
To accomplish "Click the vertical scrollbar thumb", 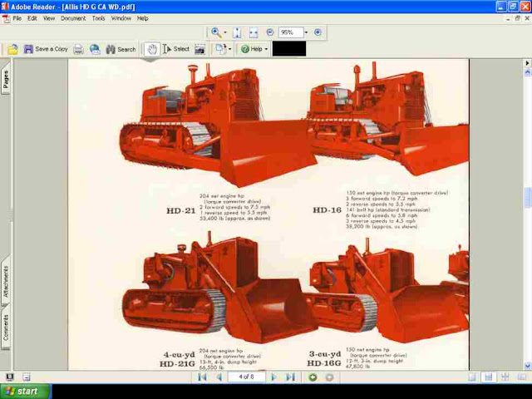I will click(528, 197).
